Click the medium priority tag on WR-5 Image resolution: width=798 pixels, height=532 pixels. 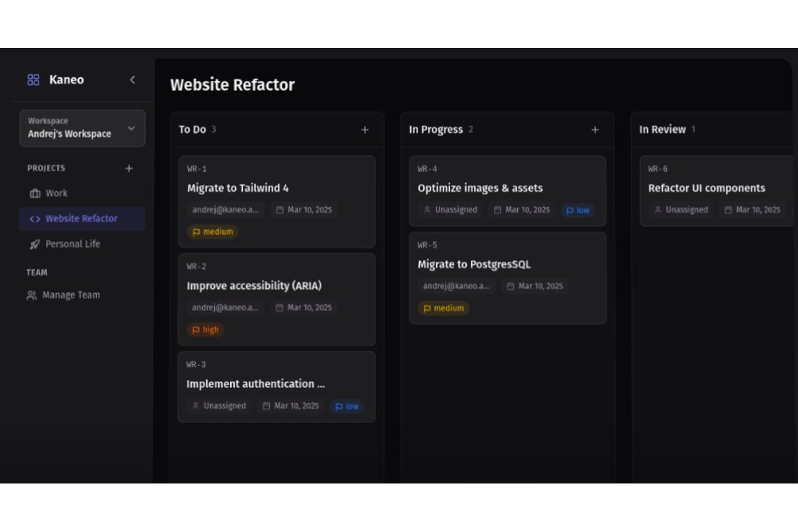click(x=443, y=308)
